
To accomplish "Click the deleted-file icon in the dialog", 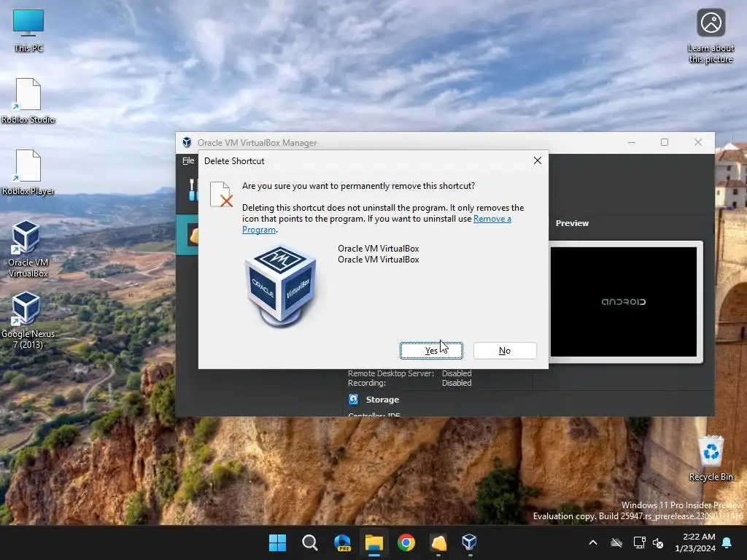I will [x=221, y=194].
